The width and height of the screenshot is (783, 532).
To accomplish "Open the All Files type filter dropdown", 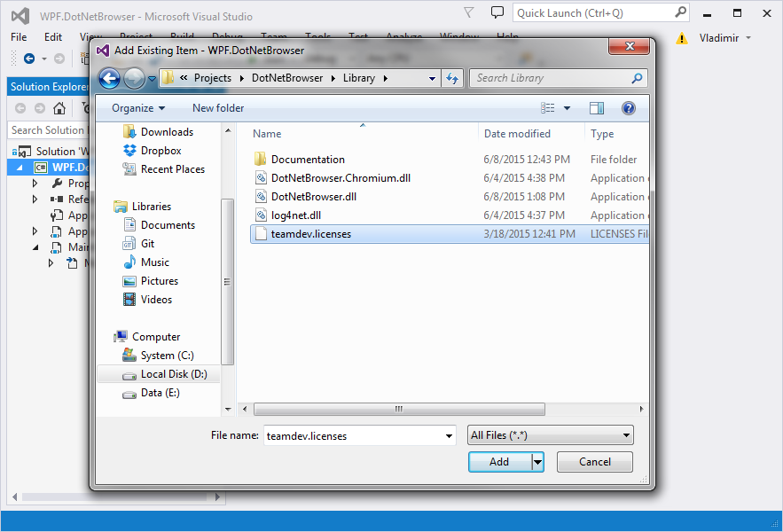I will click(x=551, y=435).
